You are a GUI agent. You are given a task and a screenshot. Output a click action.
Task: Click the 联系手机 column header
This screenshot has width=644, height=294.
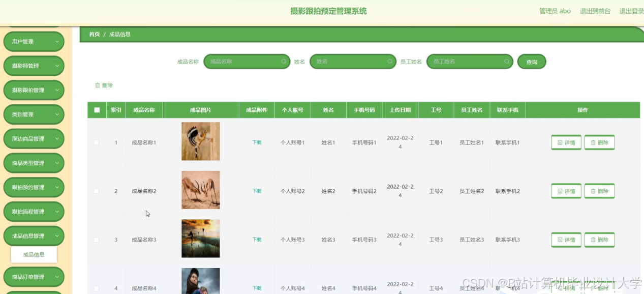point(508,110)
